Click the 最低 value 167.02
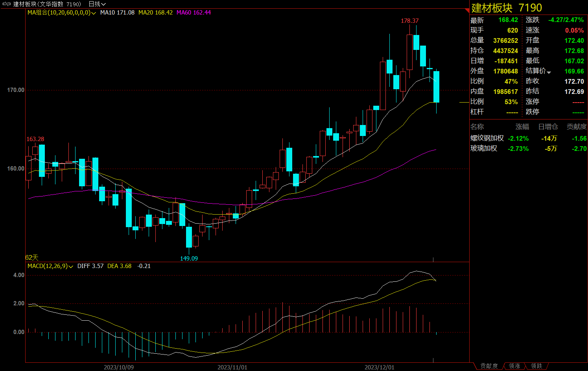Image resolution: width=588 pixels, height=371 pixels. tap(574, 61)
